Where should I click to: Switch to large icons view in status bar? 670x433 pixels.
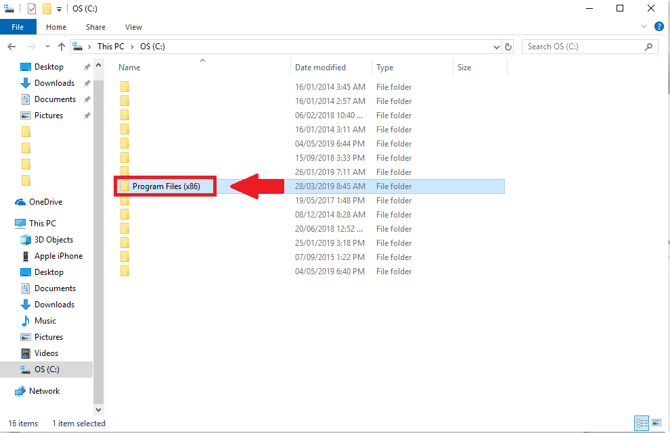coord(658,423)
